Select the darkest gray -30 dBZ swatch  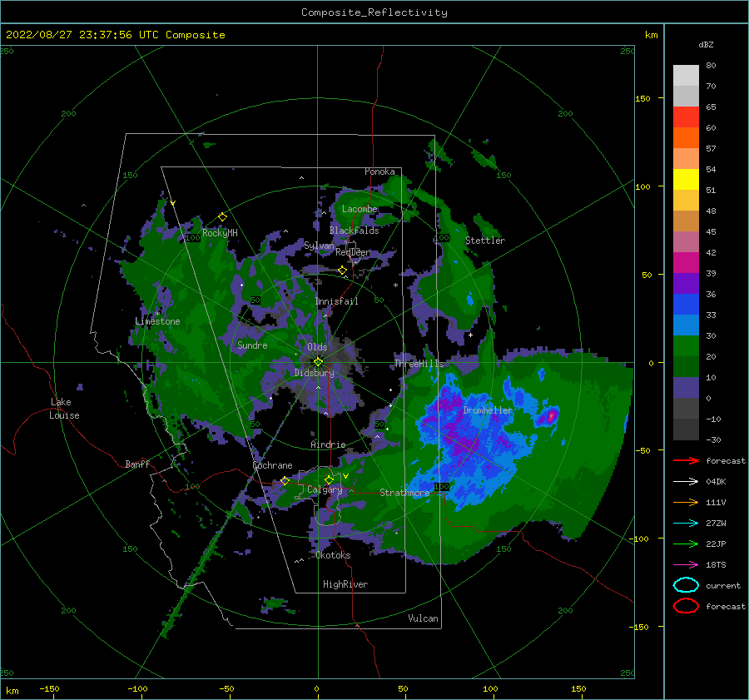tap(686, 429)
